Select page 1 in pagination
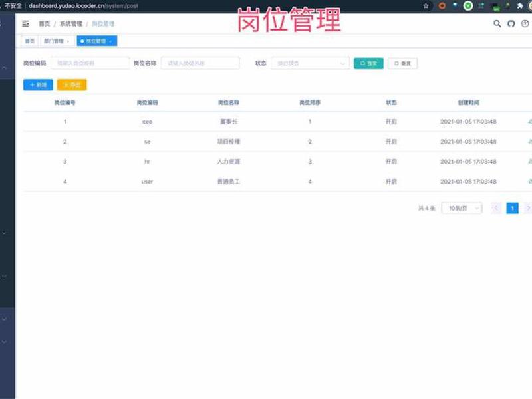This screenshot has width=532, height=399. (512, 208)
